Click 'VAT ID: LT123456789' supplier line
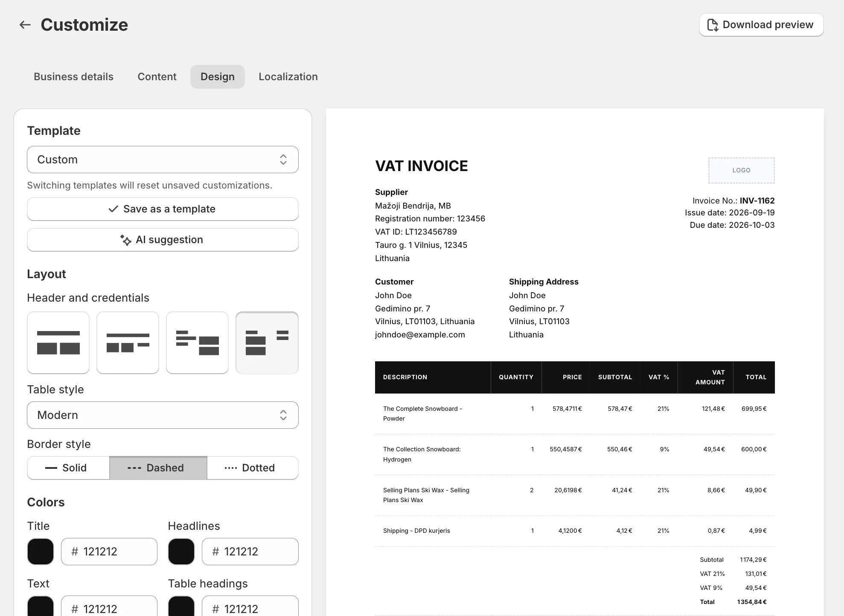 [x=416, y=232]
